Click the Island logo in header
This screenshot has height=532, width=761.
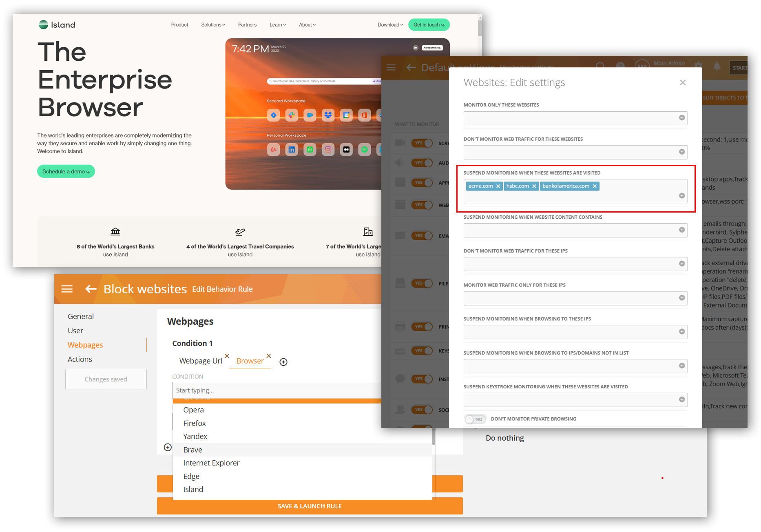click(x=57, y=25)
